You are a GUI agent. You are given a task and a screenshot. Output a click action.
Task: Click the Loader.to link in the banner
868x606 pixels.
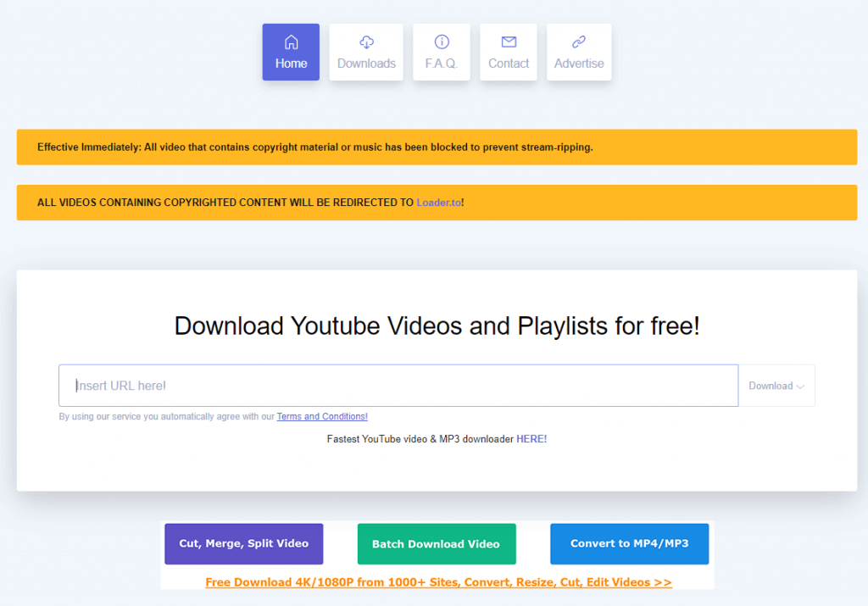point(439,203)
